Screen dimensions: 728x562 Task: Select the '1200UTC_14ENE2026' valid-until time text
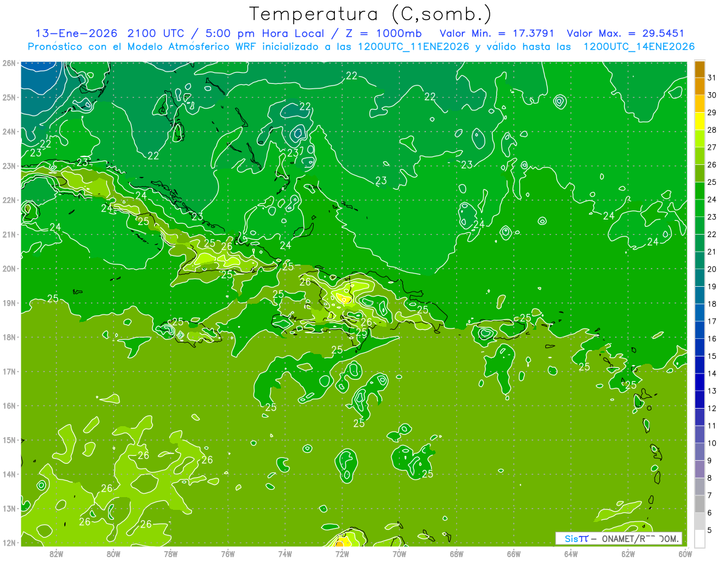point(639,47)
